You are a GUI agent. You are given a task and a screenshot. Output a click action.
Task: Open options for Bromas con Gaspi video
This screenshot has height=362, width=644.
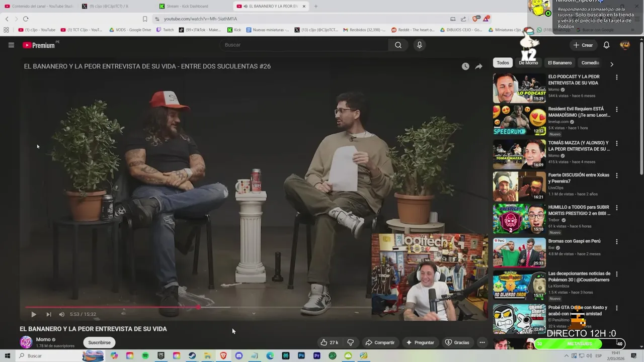pos(617,241)
